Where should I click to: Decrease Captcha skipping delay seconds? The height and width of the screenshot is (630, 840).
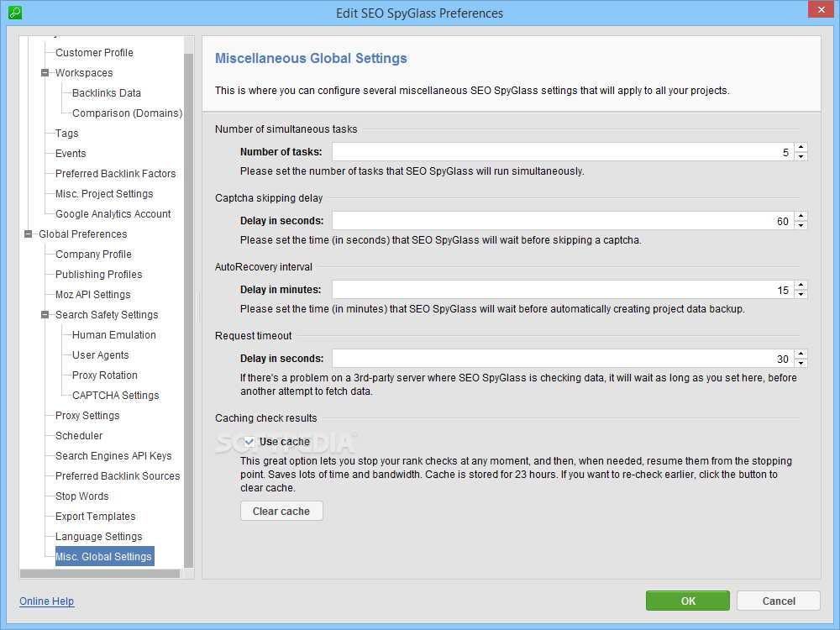coord(801,225)
